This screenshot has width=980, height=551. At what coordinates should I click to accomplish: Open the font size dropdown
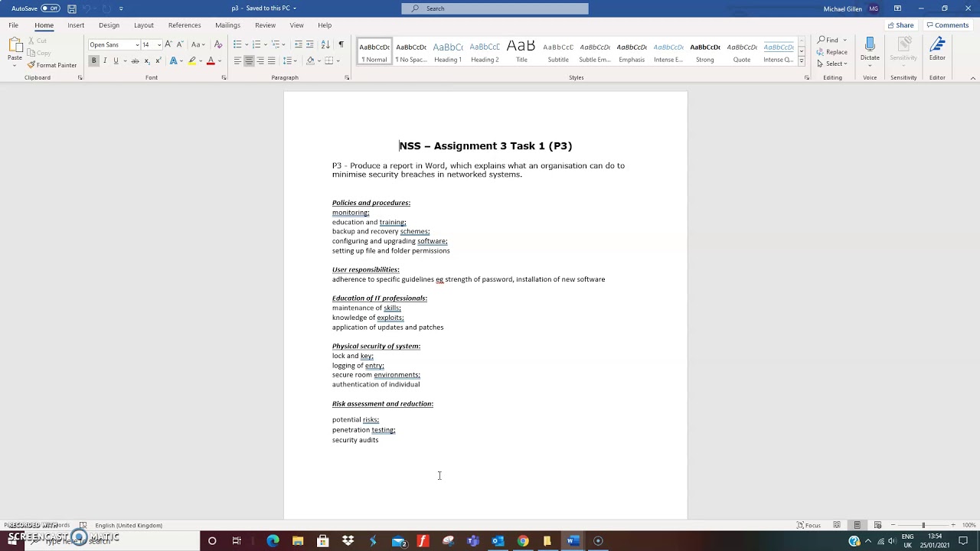[159, 44]
